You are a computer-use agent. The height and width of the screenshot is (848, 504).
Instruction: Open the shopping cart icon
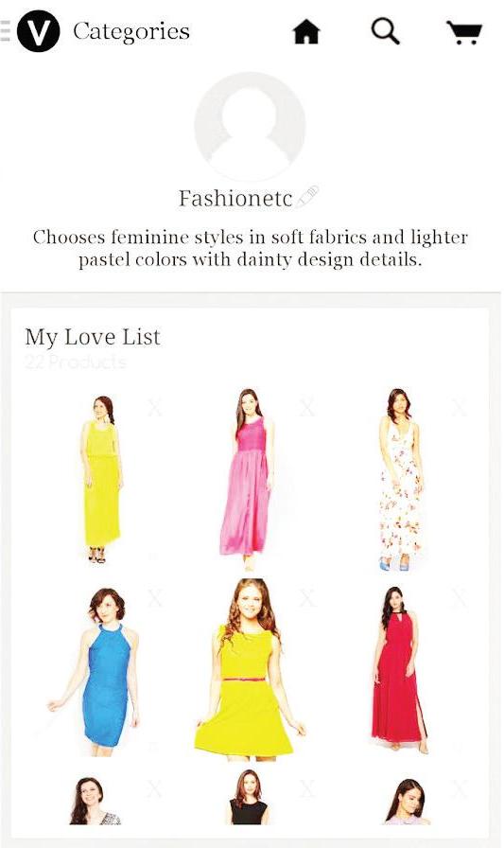point(464,32)
